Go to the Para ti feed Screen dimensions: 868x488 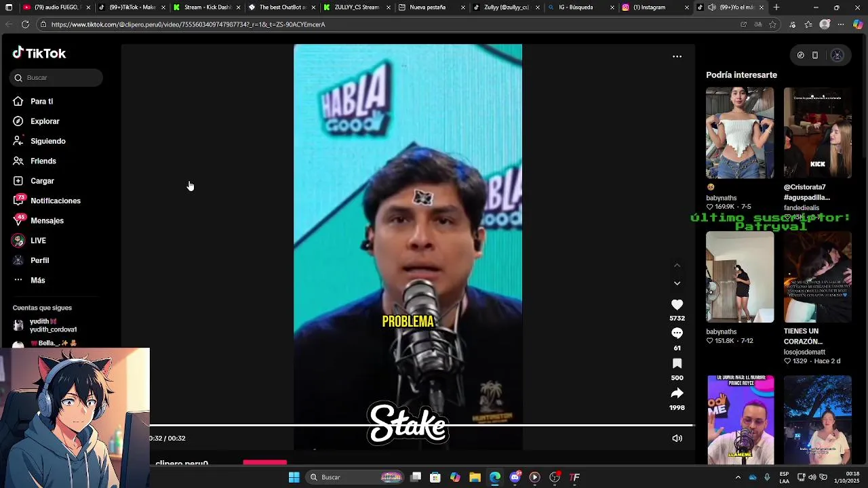(x=41, y=102)
